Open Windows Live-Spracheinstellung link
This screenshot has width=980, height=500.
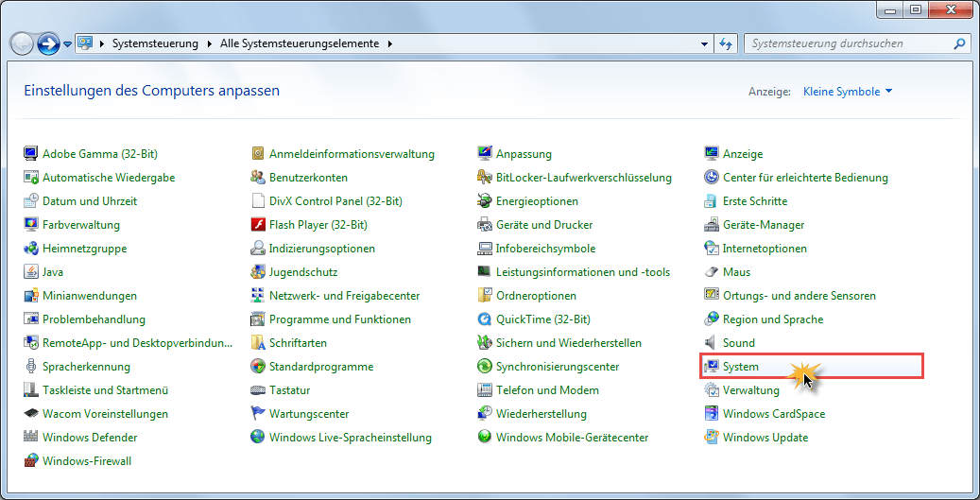point(351,438)
